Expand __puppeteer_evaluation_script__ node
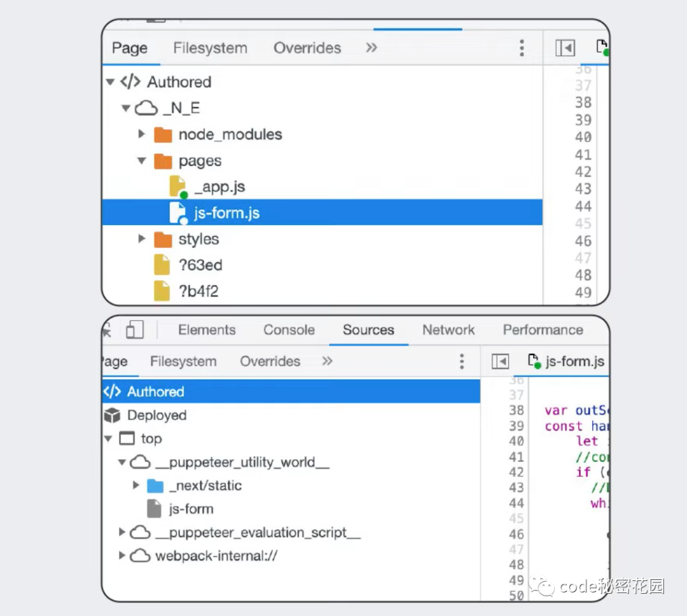 tap(121, 532)
